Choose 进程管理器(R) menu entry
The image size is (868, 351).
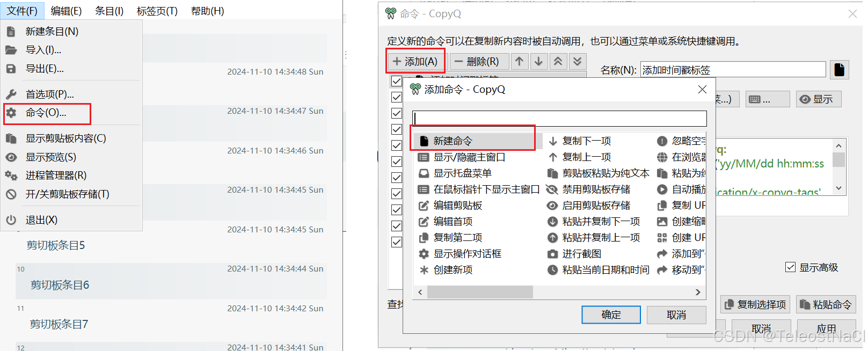(71, 175)
